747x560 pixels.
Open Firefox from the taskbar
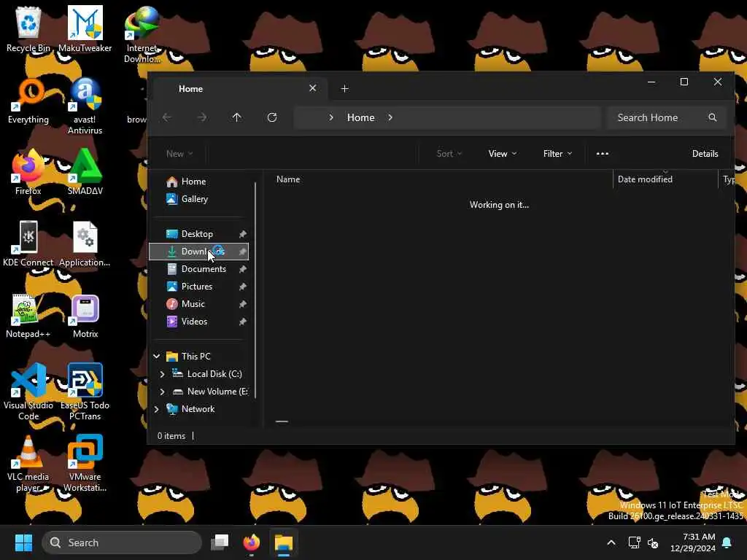[252, 542]
